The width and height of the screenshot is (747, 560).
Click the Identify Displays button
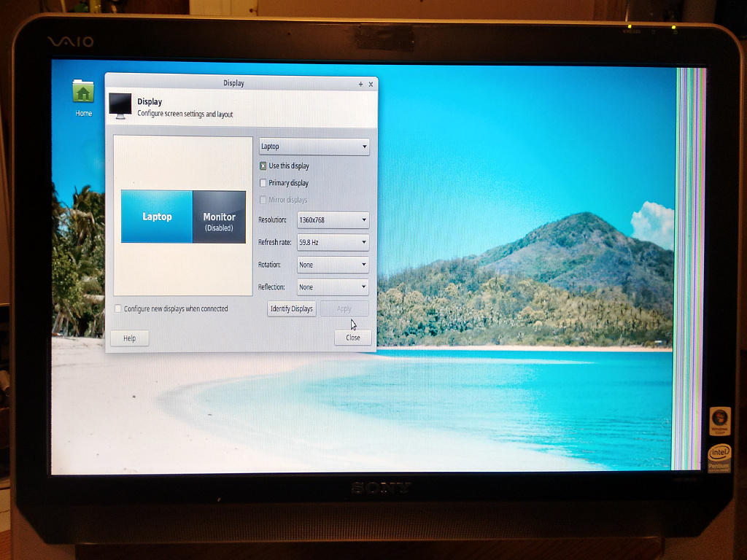[292, 309]
